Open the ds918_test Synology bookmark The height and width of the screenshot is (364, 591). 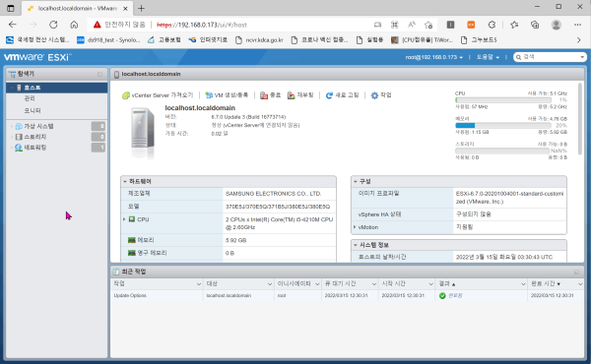108,40
